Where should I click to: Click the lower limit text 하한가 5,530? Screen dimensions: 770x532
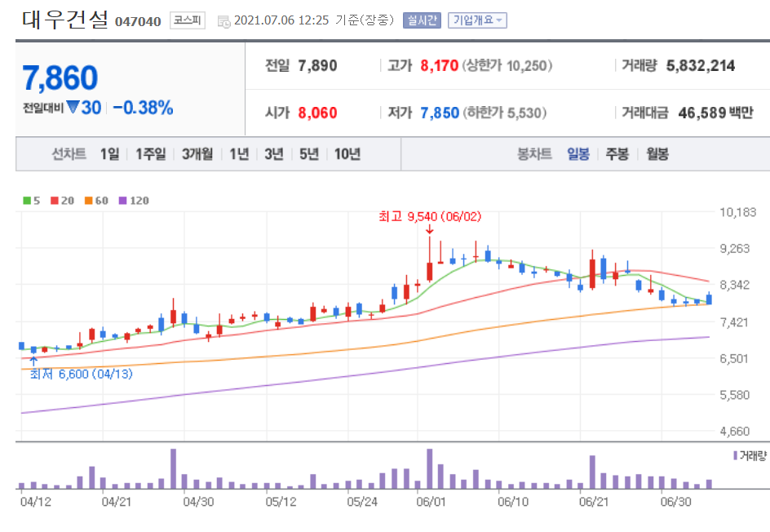click(504, 113)
